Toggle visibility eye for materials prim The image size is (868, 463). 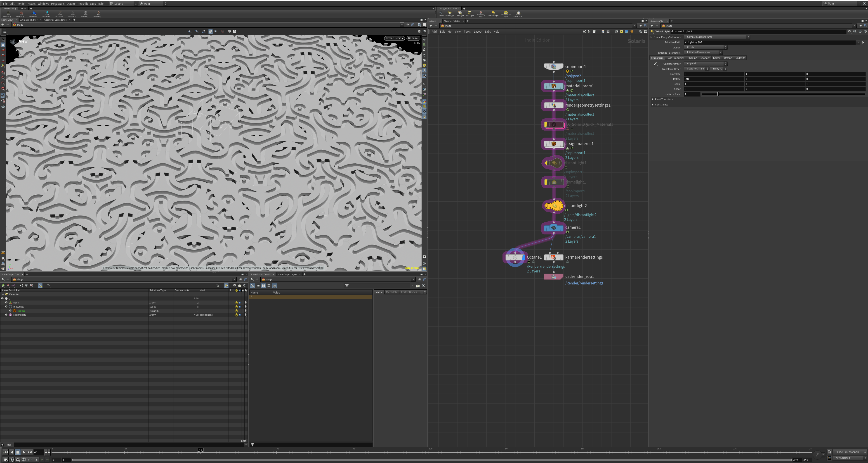tap(240, 307)
